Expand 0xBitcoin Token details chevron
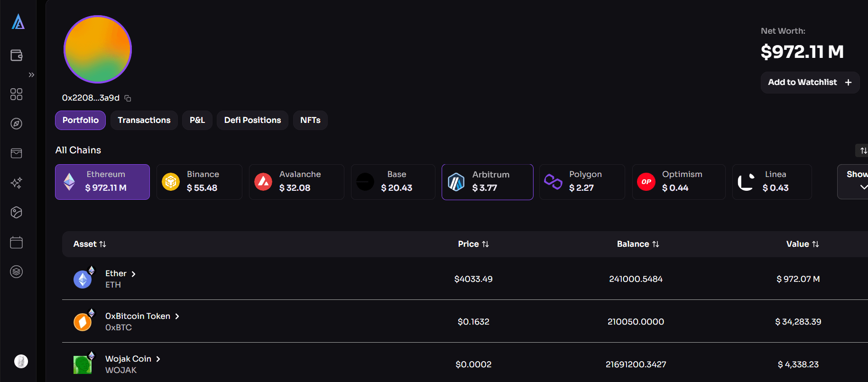The height and width of the screenshot is (382, 868). coord(177,317)
